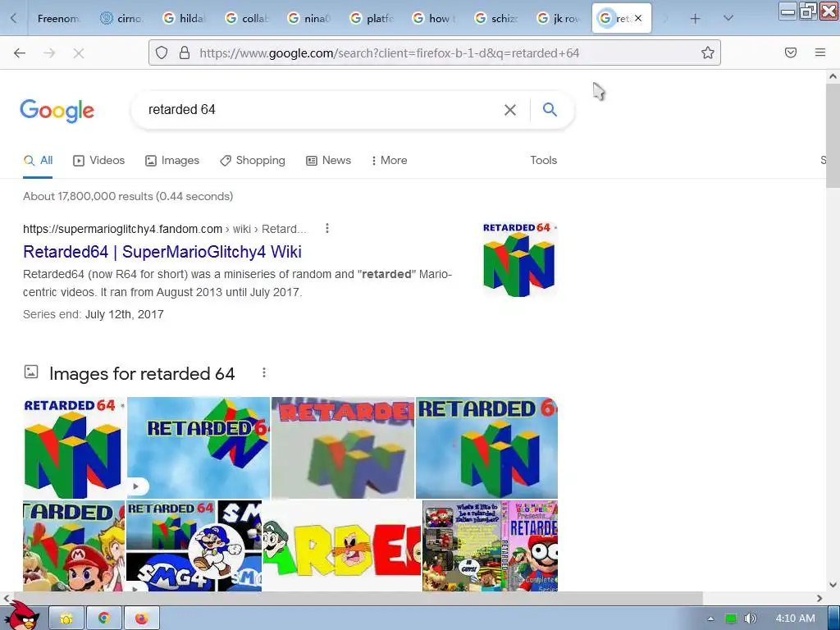Click the results count text
This screenshot has width=840, height=630.
point(128,196)
